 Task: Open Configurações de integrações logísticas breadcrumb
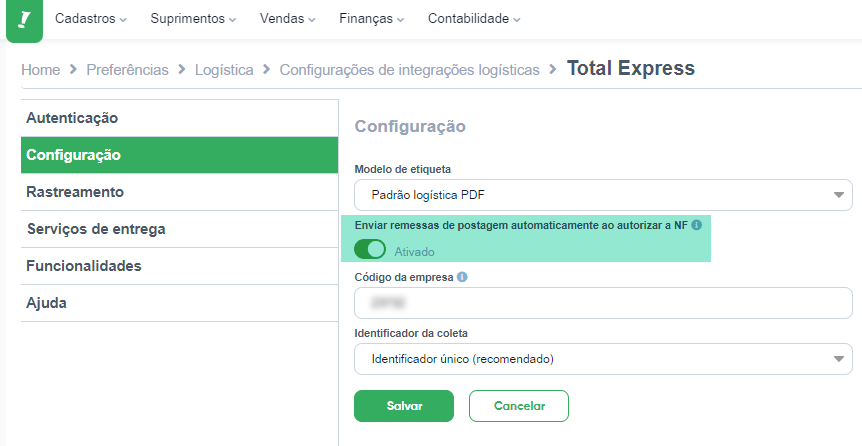pyautogui.click(x=410, y=70)
